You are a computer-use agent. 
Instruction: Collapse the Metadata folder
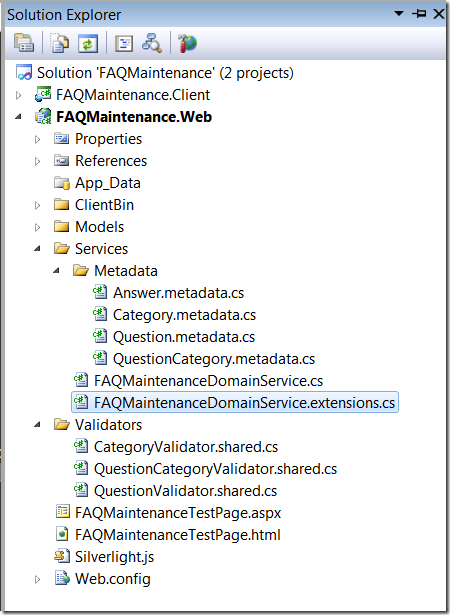[56, 270]
